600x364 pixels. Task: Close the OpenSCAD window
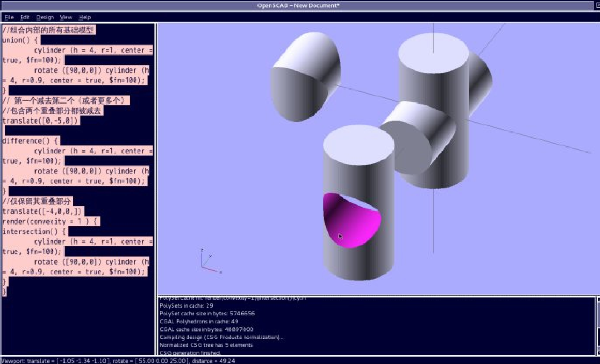(x=597, y=5)
